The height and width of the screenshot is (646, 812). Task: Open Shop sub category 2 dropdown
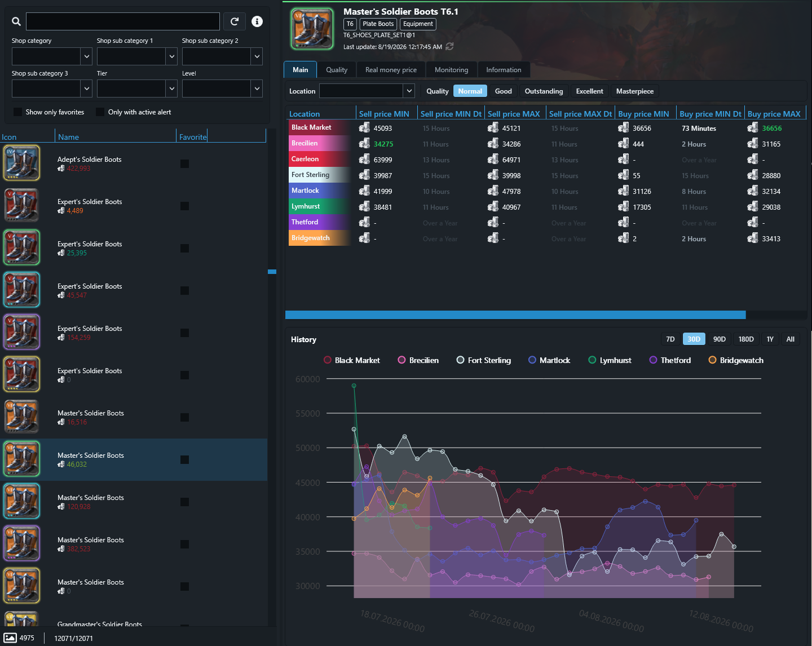pos(222,56)
